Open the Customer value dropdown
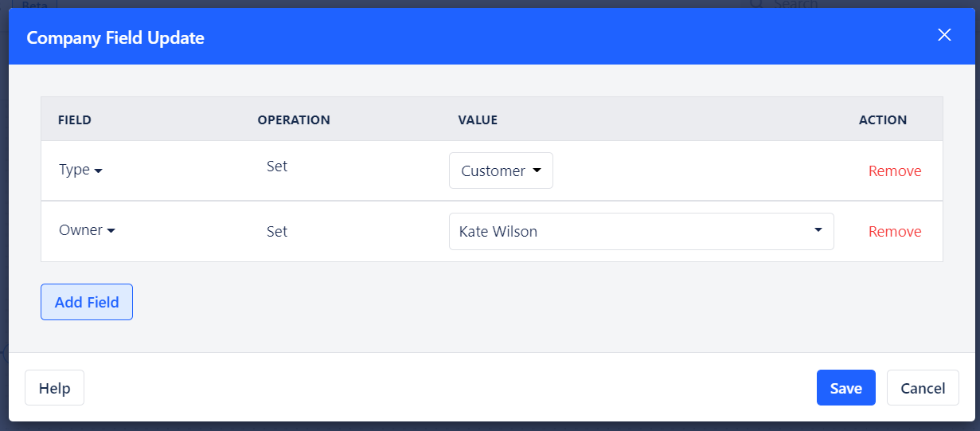 [501, 170]
